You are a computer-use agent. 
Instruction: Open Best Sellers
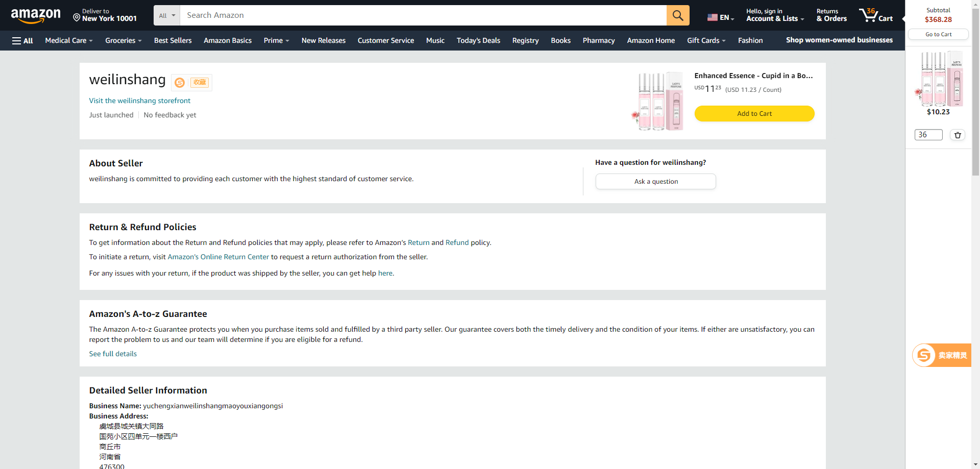click(x=173, y=40)
